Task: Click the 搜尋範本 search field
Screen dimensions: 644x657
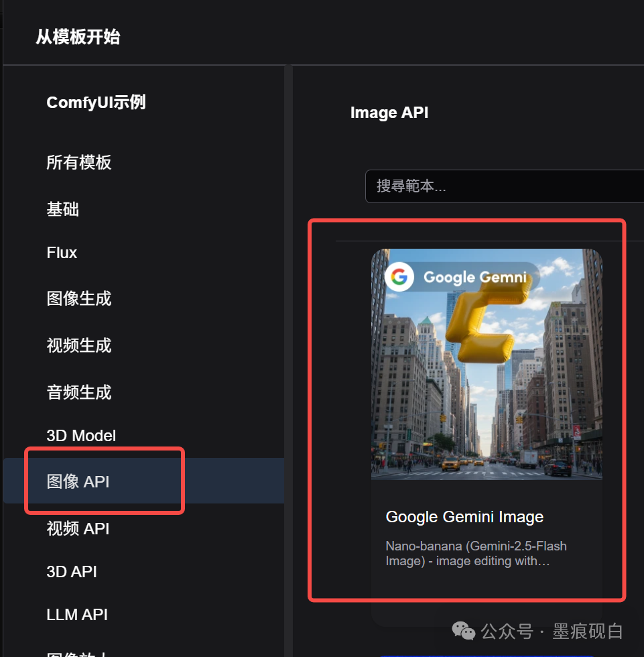Action: point(505,186)
